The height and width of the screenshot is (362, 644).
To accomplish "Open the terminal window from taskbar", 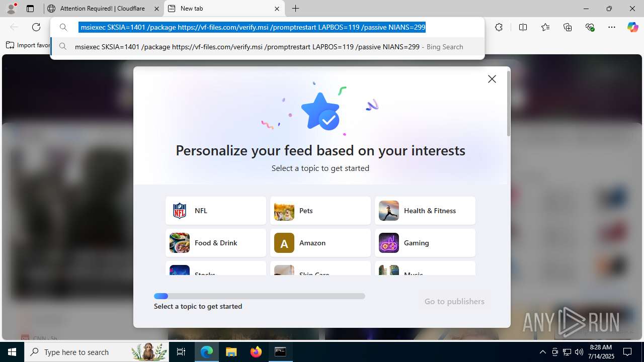I will tap(281, 352).
